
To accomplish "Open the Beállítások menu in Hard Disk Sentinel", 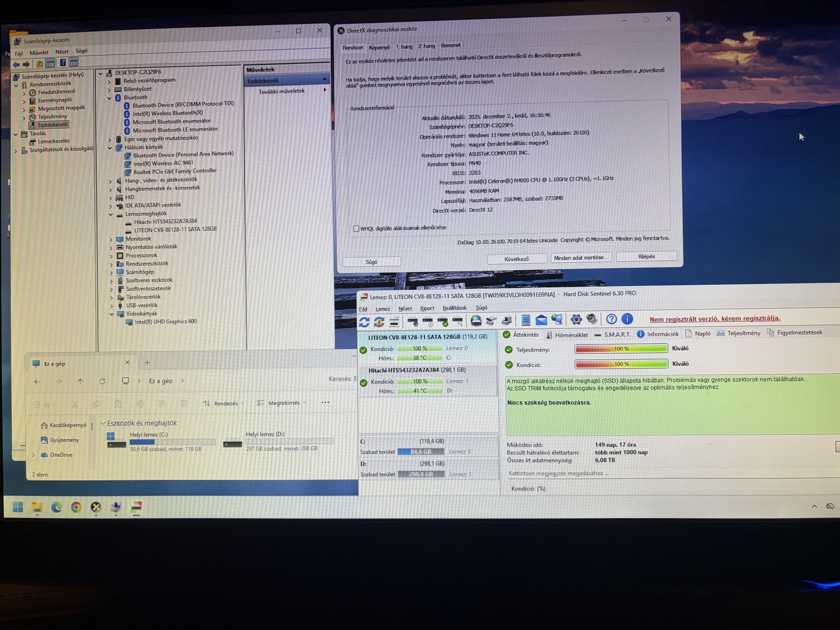I will click(454, 308).
